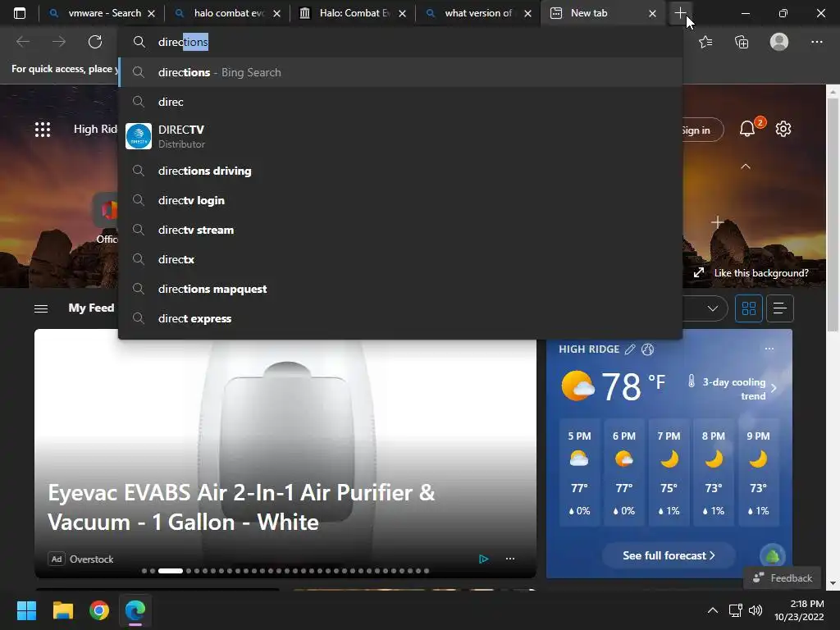Close the New tab tab
The height and width of the screenshot is (630, 840).
[652, 13]
